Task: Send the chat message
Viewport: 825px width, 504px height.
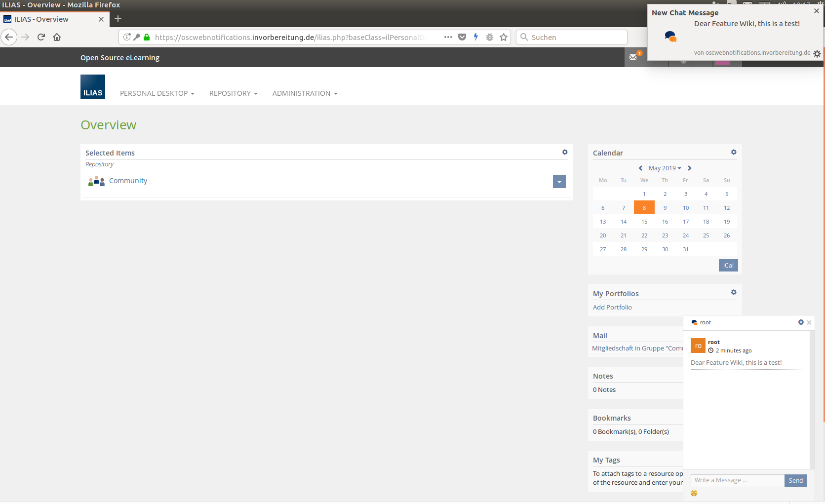Action: 795,481
